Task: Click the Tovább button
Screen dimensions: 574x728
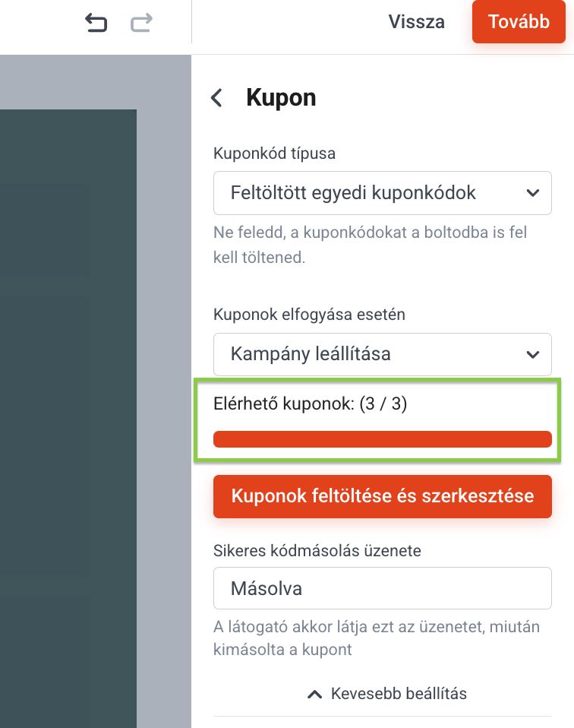Action: (x=519, y=22)
